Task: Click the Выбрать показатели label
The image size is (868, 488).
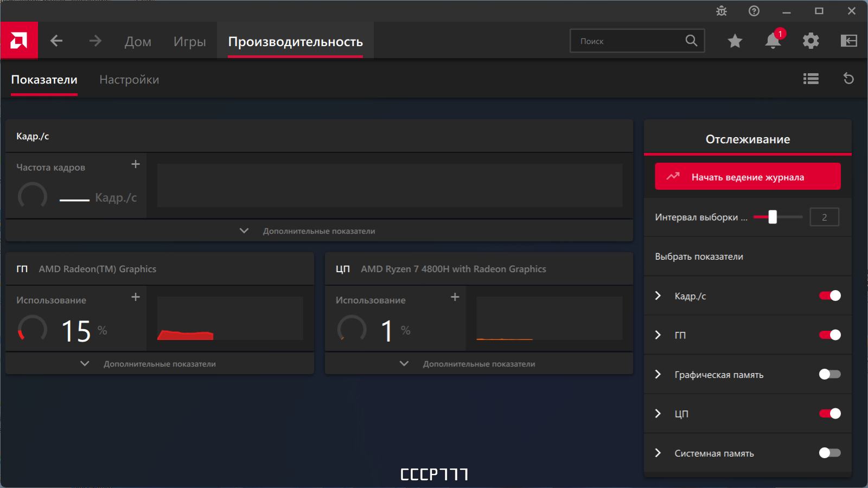Action: (x=699, y=256)
